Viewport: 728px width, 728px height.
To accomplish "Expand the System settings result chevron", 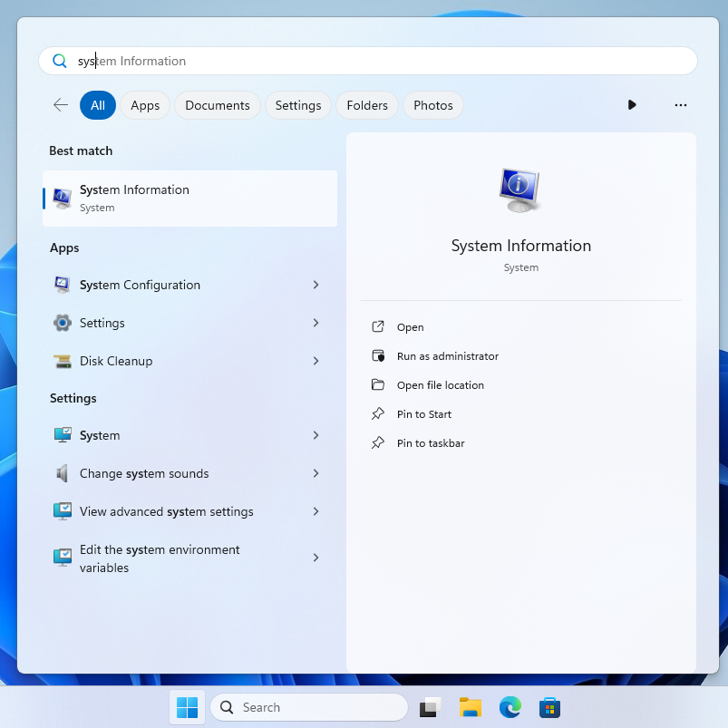I will (x=315, y=435).
